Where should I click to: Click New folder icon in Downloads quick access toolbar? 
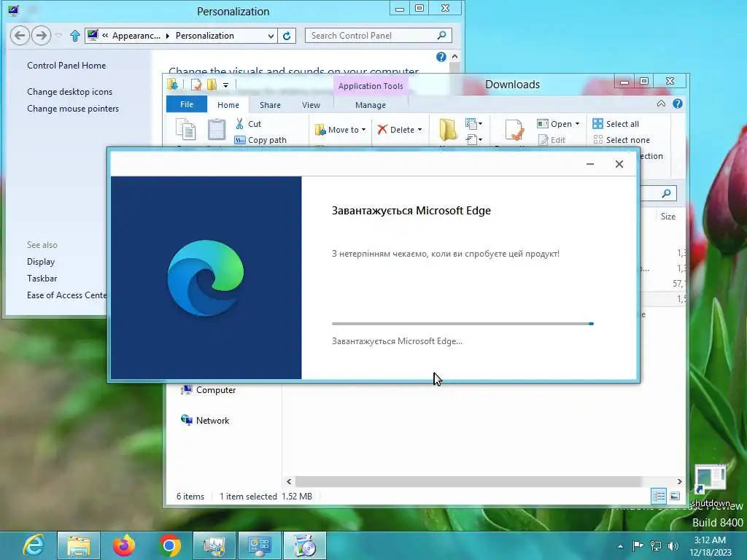212,85
